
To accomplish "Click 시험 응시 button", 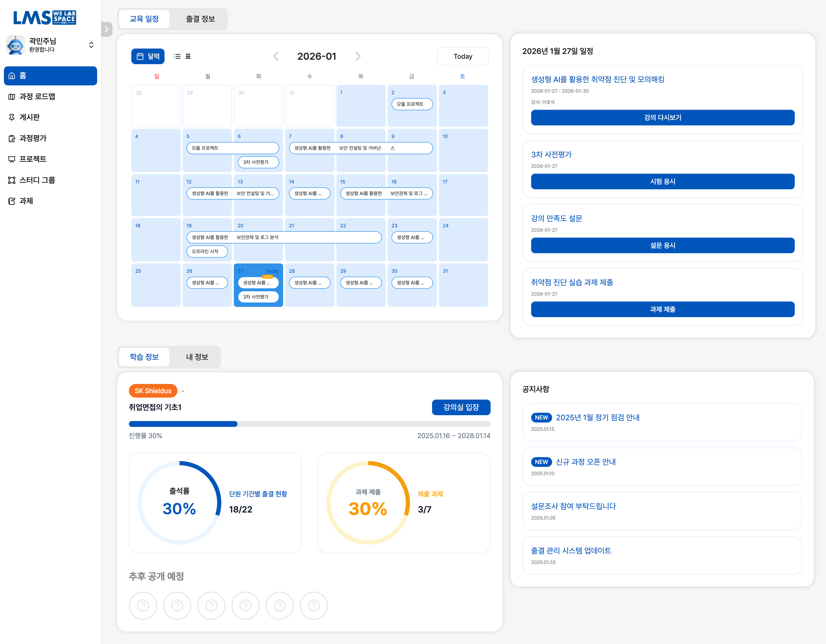I will point(662,181).
